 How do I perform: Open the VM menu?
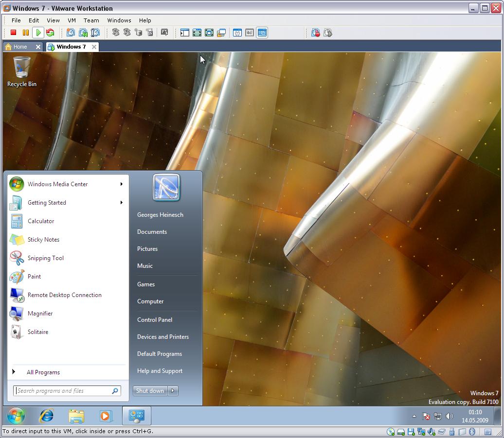tap(72, 20)
